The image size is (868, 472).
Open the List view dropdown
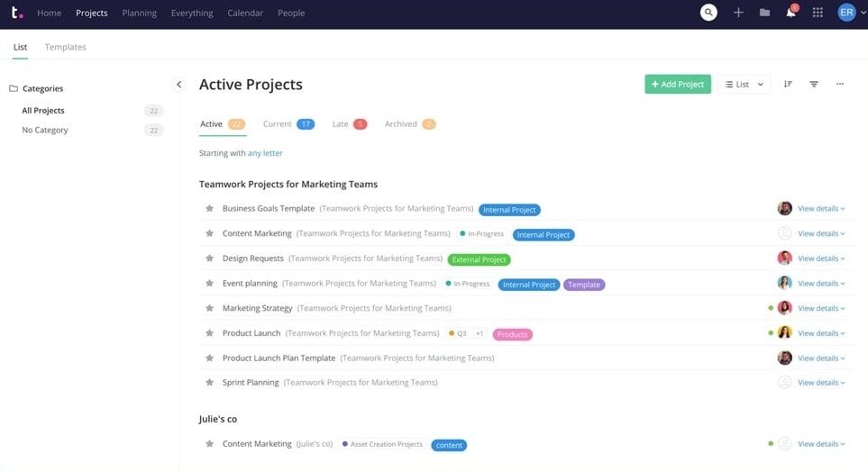744,84
